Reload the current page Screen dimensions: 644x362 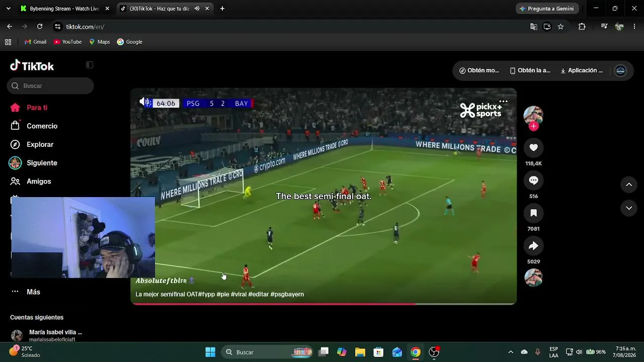(x=40, y=27)
